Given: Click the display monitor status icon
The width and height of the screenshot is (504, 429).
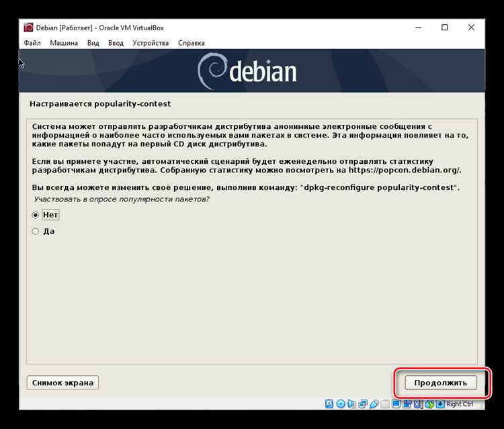Looking at the screenshot, I should 396,404.
